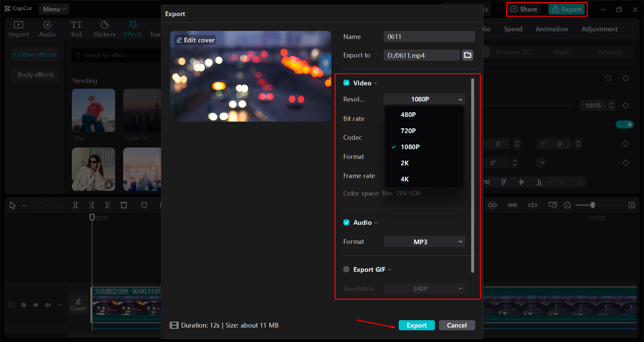Click the Delete right trim icon

[108, 205]
